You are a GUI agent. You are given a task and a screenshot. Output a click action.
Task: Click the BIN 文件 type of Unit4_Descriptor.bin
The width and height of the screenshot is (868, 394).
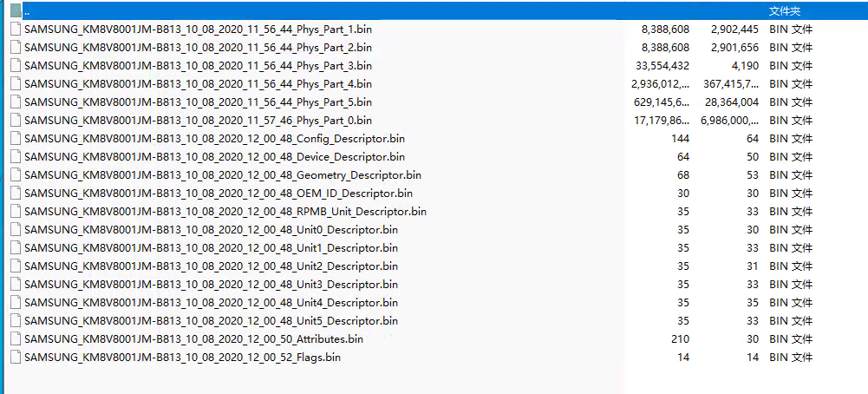coord(791,303)
